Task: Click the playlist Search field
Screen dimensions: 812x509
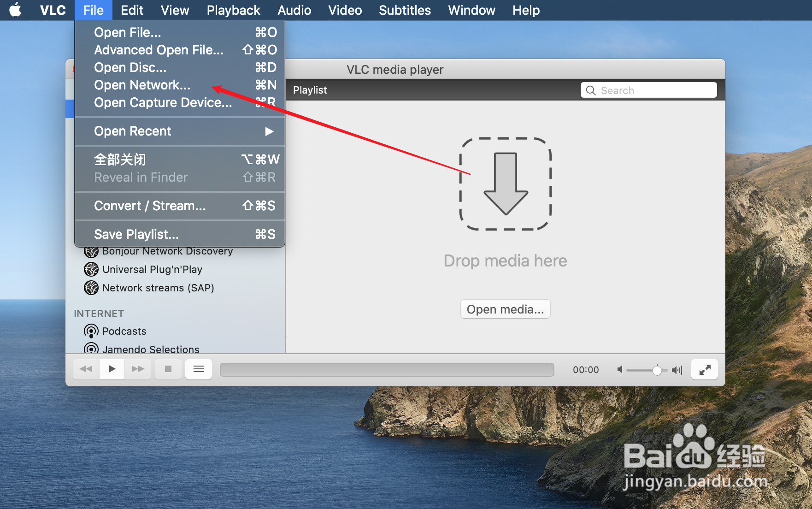Action: (x=648, y=90)
